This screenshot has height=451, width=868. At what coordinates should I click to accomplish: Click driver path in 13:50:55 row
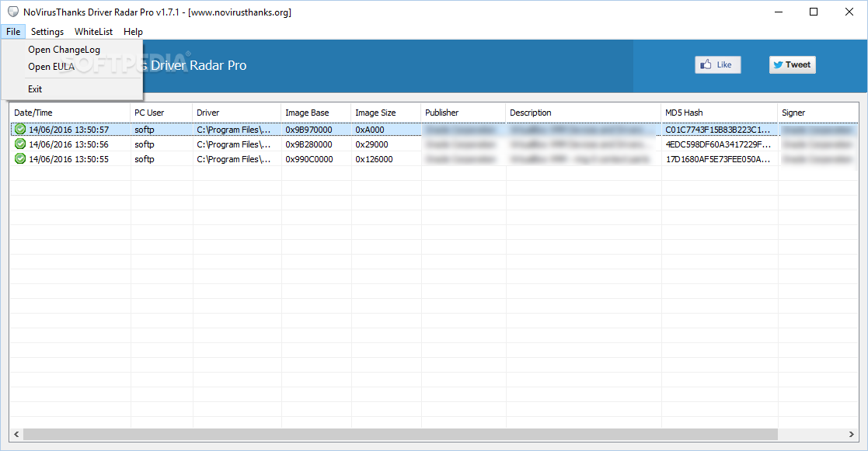point(234,159)
